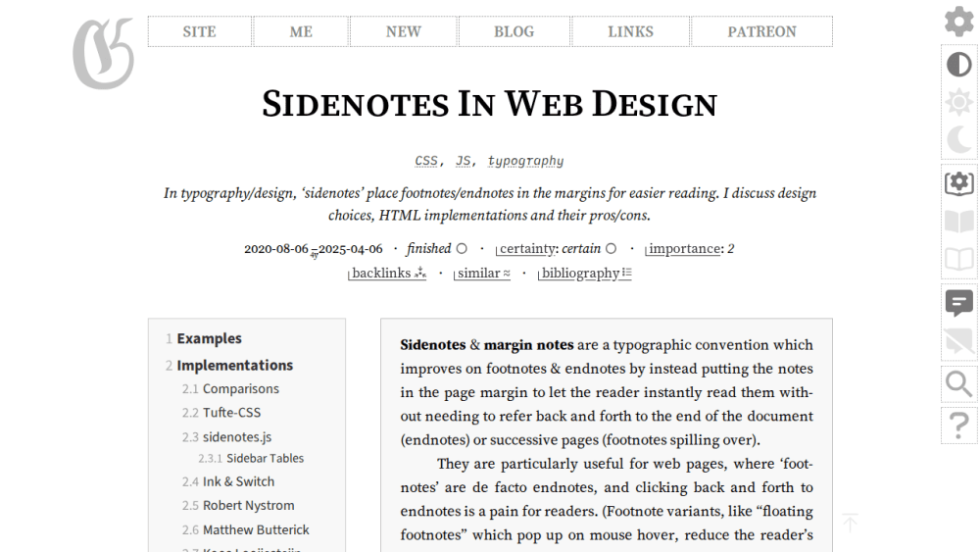The width and height of the screenshot is (980, 552).
Task: Click the importance metadata link
Action: 682,249
